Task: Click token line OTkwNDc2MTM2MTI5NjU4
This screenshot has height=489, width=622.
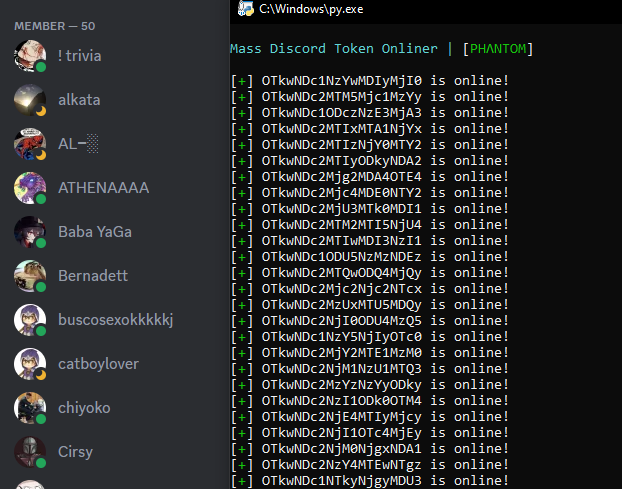Action: (x=370, y=225)
